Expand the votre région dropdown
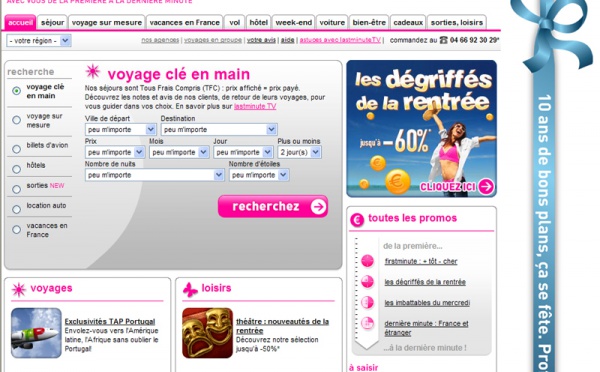Image resolution: width=600 pixels, height=372 pixels. 39,41
